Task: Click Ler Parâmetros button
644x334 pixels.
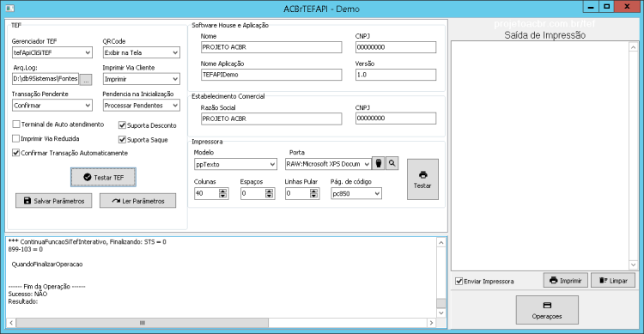Action: pos(137,201)
